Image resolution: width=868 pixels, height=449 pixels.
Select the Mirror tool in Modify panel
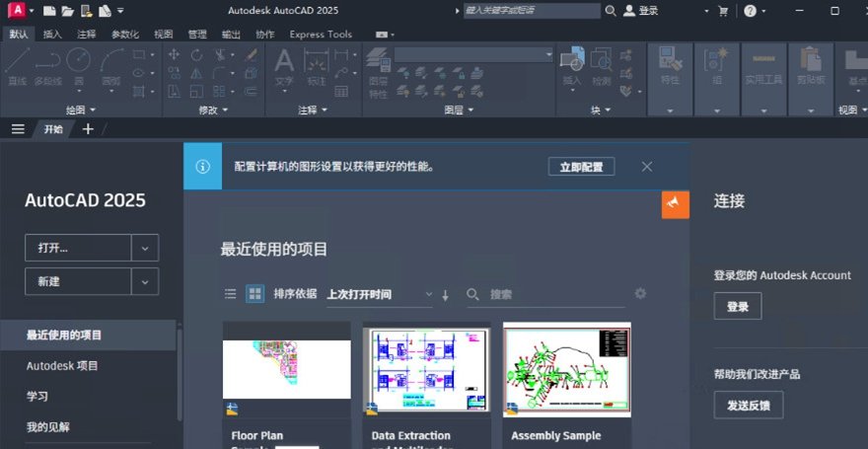coord(196,72)
